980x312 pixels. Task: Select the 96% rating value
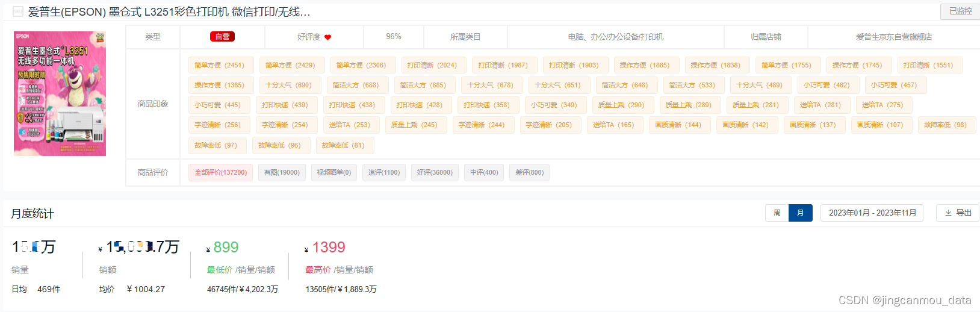pyautogui.click(x=394, y=37)
